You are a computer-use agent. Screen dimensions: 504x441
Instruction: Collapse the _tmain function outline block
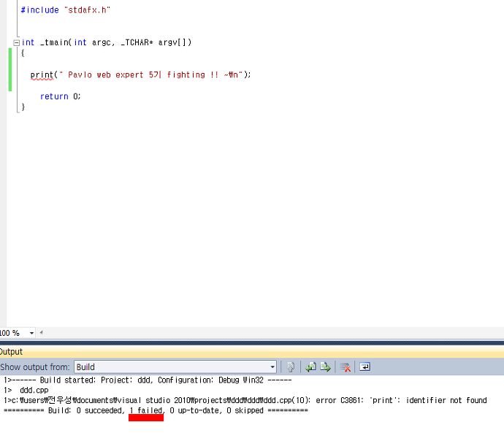click(16, 43)
